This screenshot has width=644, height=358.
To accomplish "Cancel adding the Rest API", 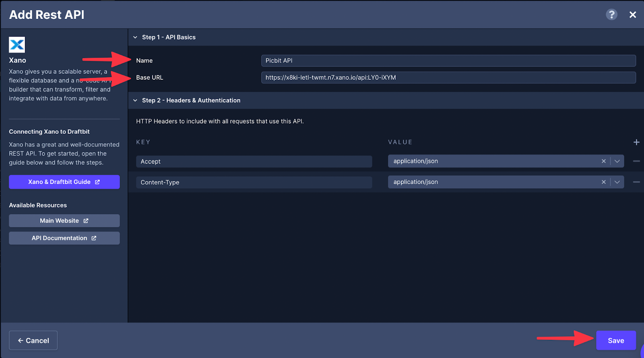I will point(33,340).
